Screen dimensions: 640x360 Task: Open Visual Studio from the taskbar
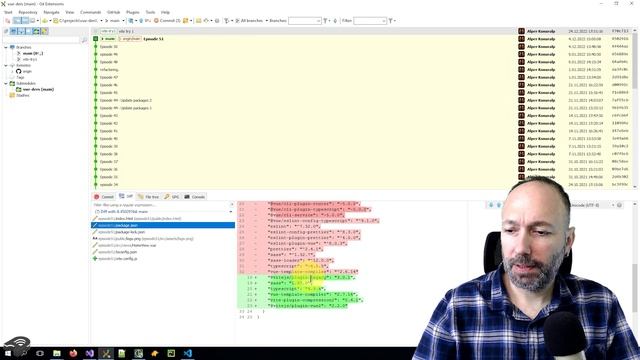(90, 353)
